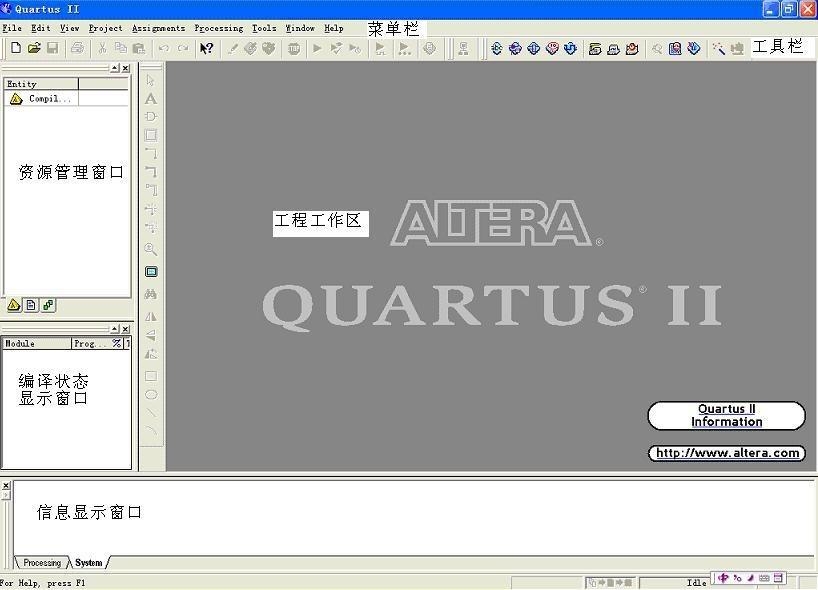Click the Save floppy disk icon
The height and width of the screenshot is (590, 818).
(52, 48)
